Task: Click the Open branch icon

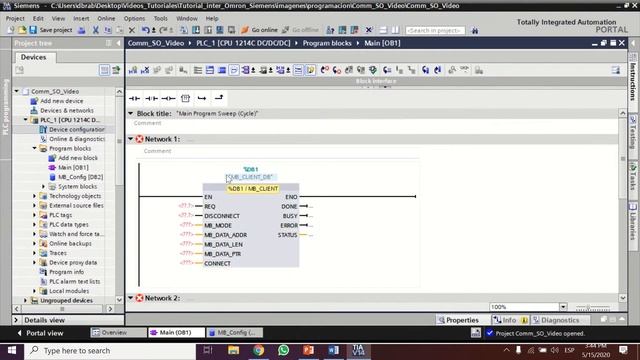Action: (202, 98)
